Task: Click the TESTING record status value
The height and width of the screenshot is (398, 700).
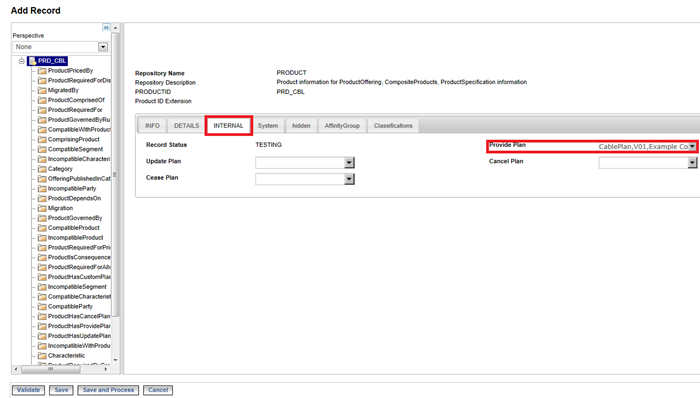Action: click(x=268, y=145)
